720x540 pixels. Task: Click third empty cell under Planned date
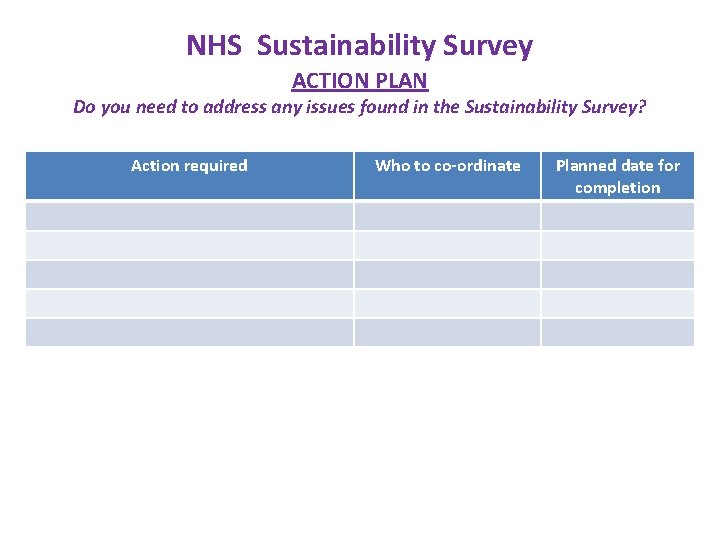[x=617, y=275]
